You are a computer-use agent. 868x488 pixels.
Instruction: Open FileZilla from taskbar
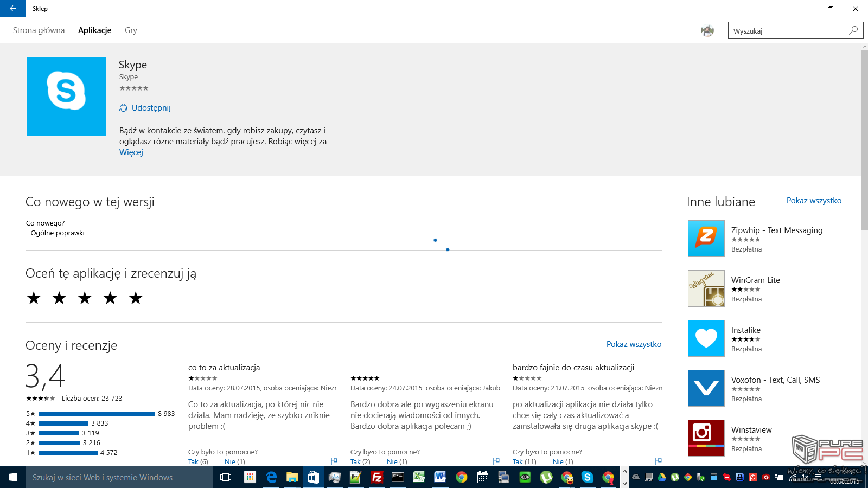pos(377,477)
